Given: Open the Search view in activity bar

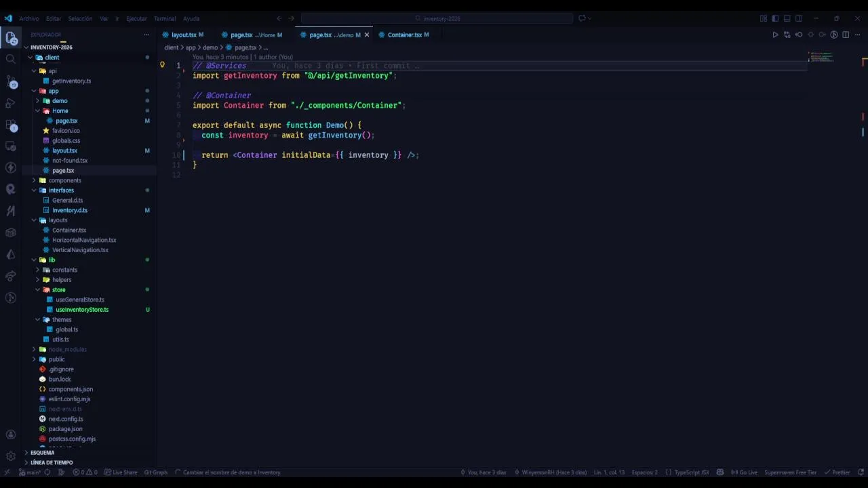Looking at the screenshot, I should click(x=11, y=60).
